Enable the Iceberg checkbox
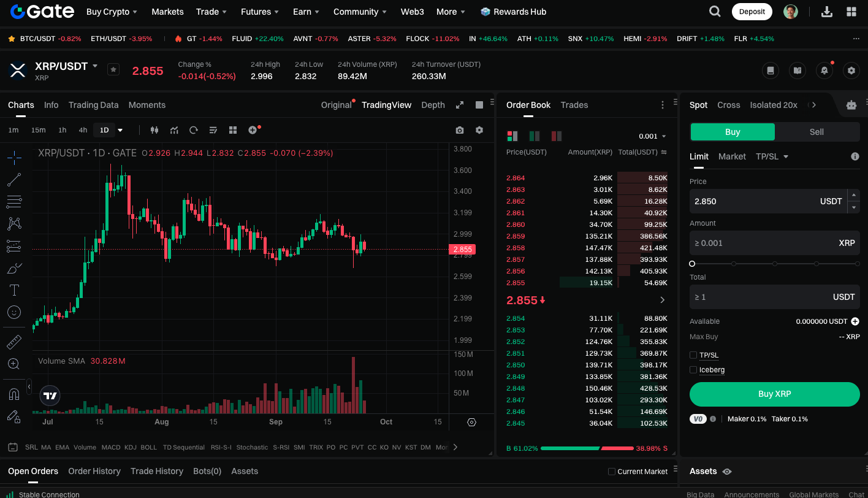This screenshot has width=868, height=498. [693, 370]
